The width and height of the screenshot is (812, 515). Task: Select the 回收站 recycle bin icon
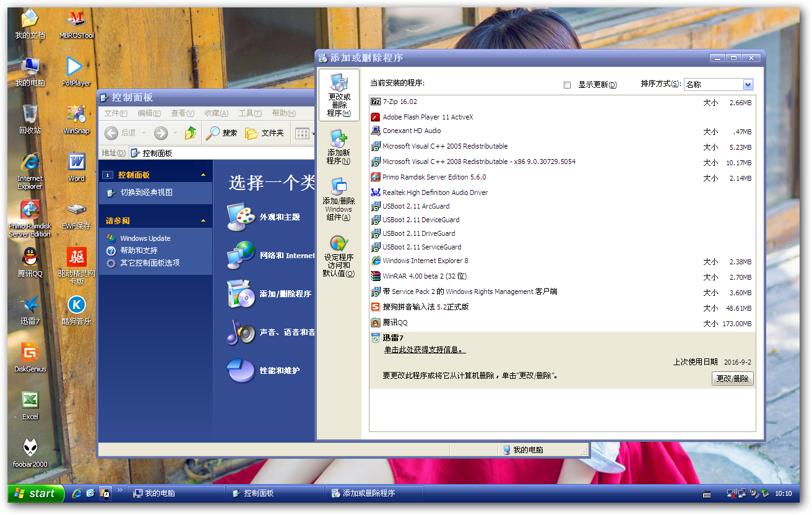tap(30, 119)
